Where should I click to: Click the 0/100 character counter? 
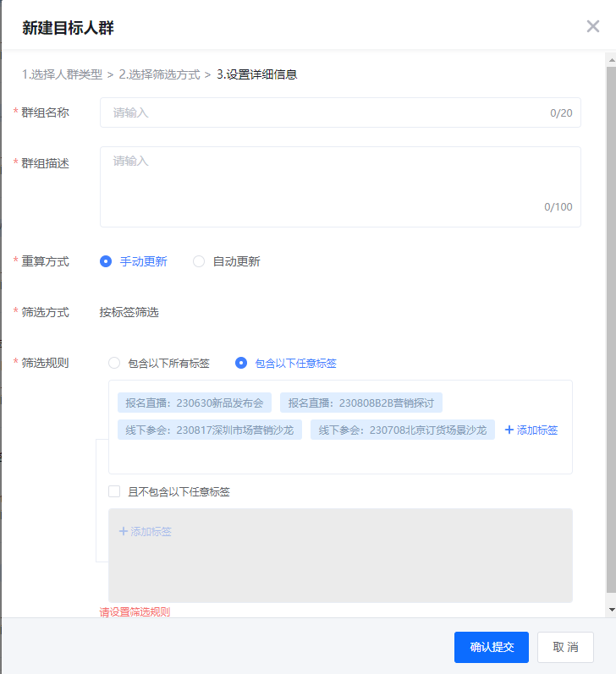tap(558, 206)
